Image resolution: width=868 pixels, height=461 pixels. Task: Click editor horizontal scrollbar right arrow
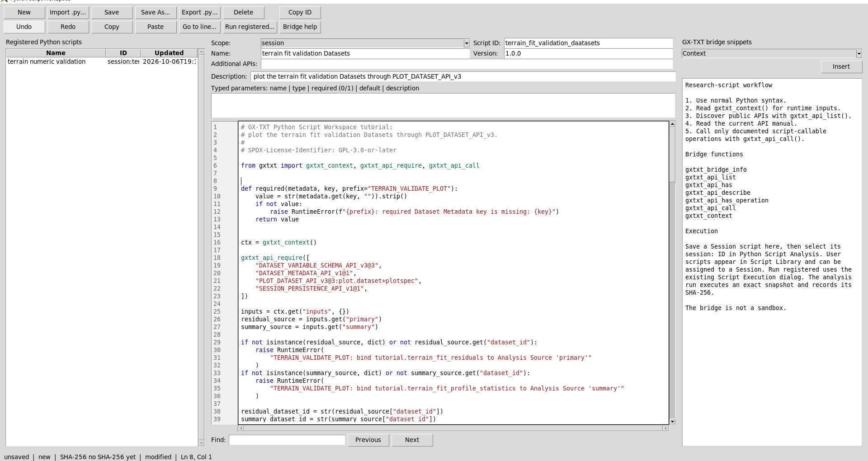(x=665, y=428)
